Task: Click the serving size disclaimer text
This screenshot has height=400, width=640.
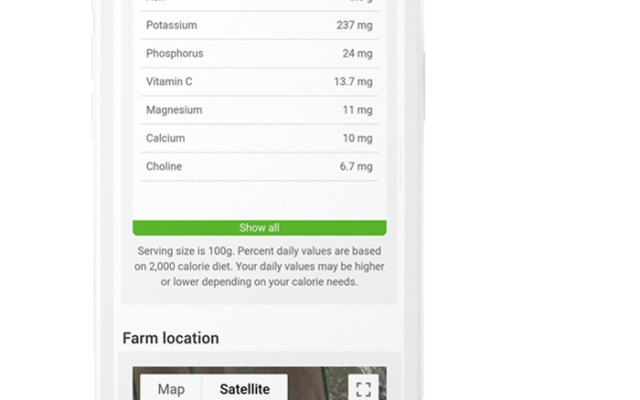Action: (x=259, y=266)
